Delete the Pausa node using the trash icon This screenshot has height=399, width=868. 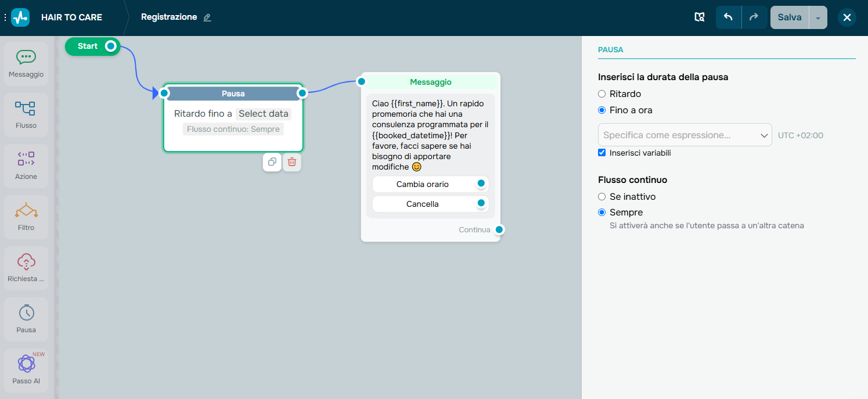coord(292,162)
